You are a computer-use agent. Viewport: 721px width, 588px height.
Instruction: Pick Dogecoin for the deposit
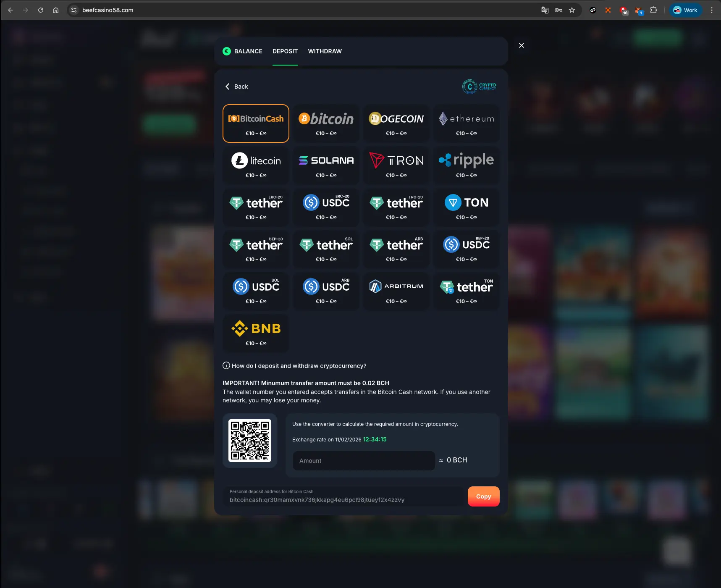[x=396, y=123]
